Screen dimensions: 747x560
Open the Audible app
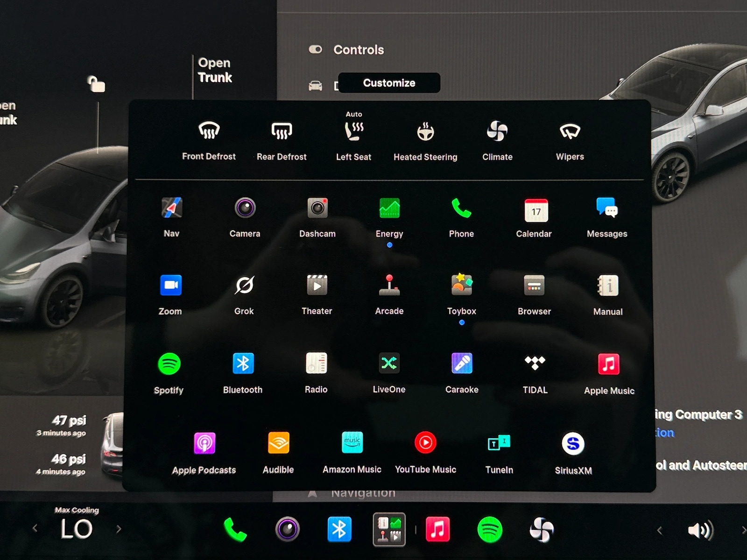coord(278,453)
